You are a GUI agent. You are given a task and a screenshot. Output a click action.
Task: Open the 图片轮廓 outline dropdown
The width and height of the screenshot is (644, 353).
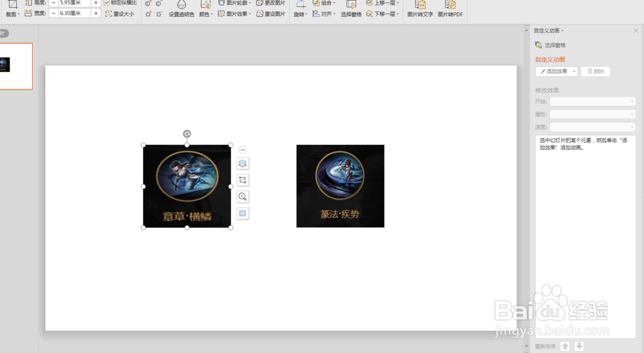point(234,3)
